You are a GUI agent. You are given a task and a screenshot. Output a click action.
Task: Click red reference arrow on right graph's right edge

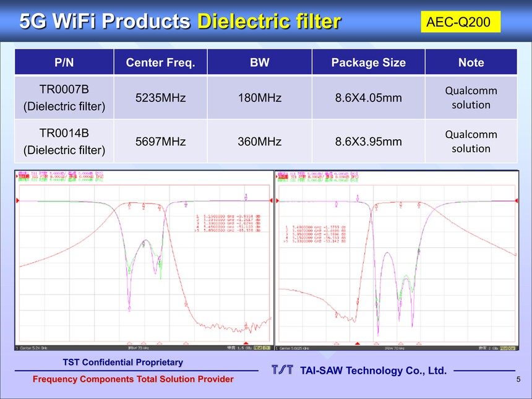(516, 200)
